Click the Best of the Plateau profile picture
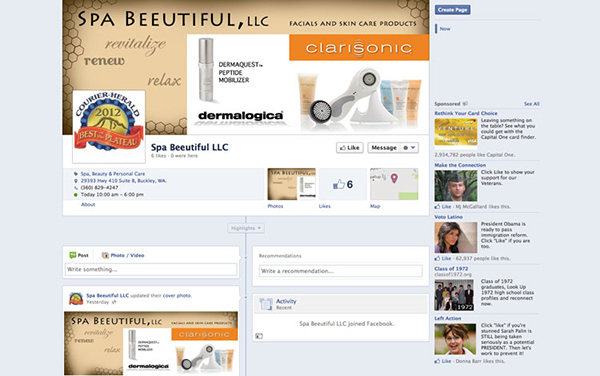This screenshot has width=600, height=376. [x=109, y=126]
